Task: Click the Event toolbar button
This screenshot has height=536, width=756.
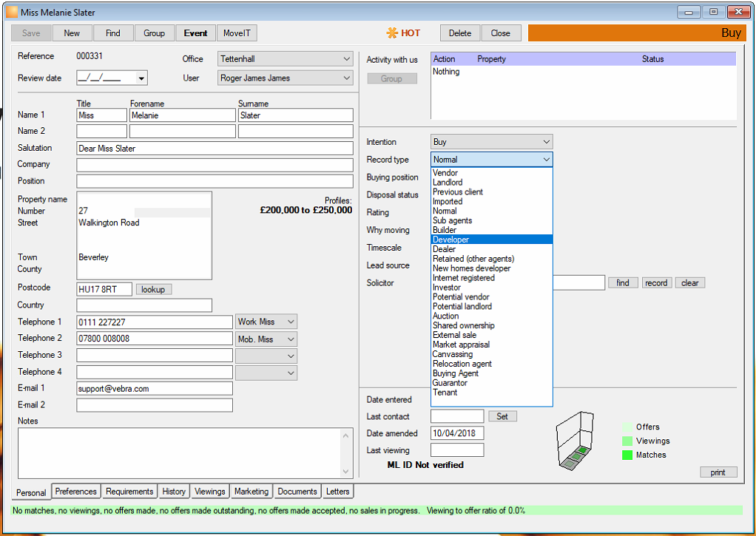Action: [196, 33]
